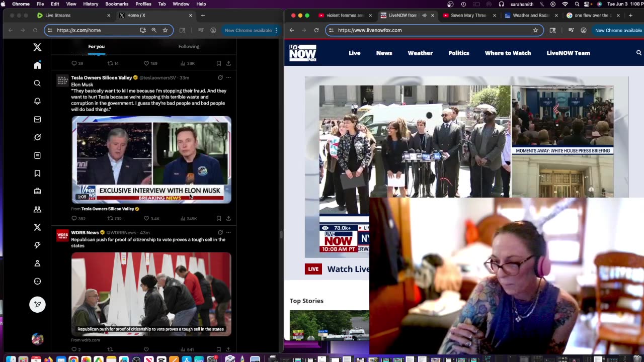Click New Chrome available in X window

pyautogui.click(x=248, y=30)
